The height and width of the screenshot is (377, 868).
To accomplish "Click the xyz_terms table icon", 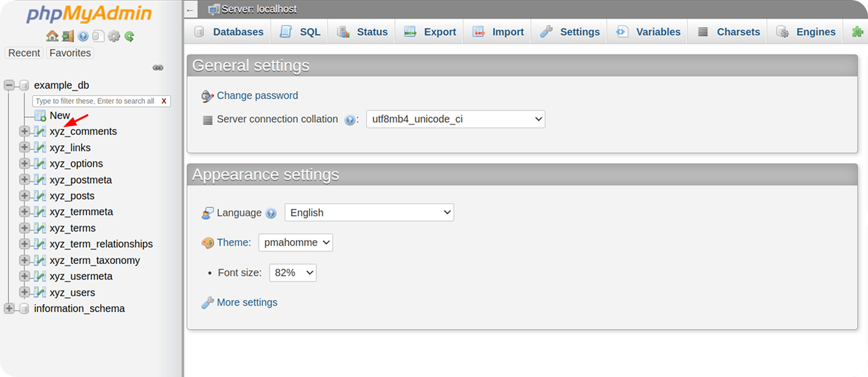I will coord(40,228).
